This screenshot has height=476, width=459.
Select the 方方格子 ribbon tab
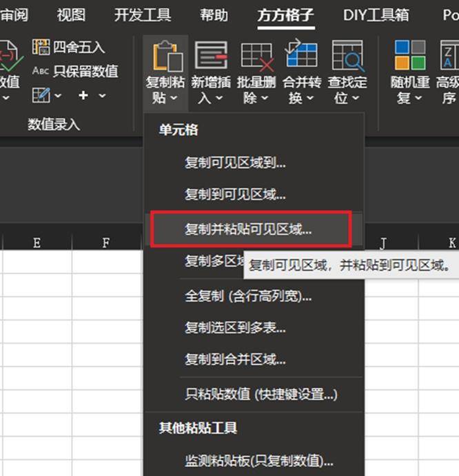pyautogui.click(x=286, y=15)
